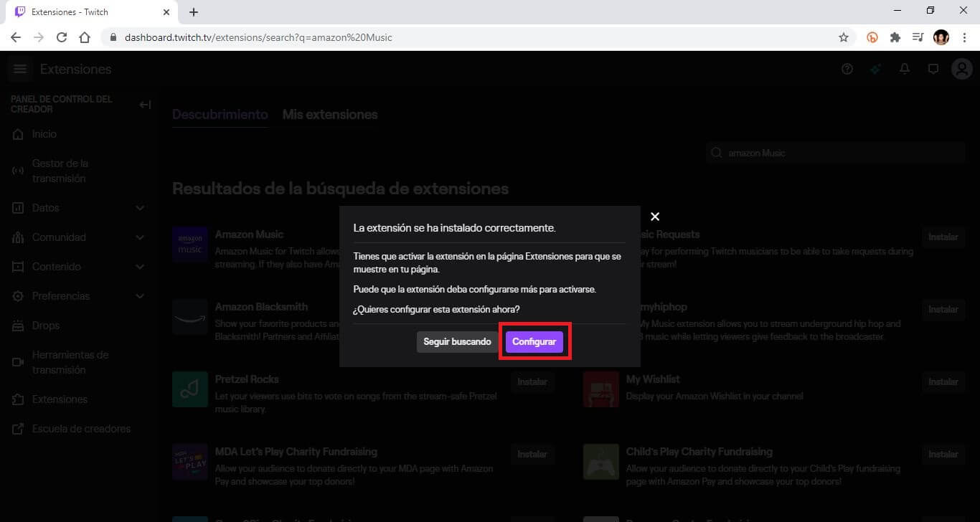Open Child's Play Charity Fundraising title
Viewport: 980px width, 522px height.
coord(699,452)
